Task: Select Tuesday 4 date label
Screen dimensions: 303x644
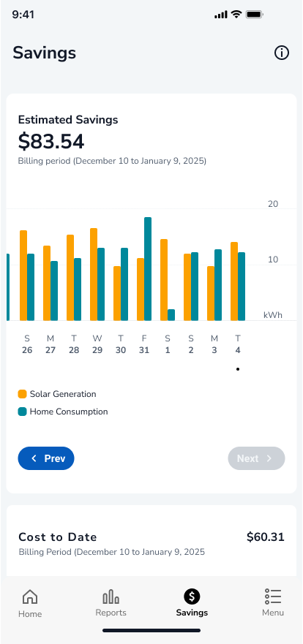Action: [x=238, y=344]
